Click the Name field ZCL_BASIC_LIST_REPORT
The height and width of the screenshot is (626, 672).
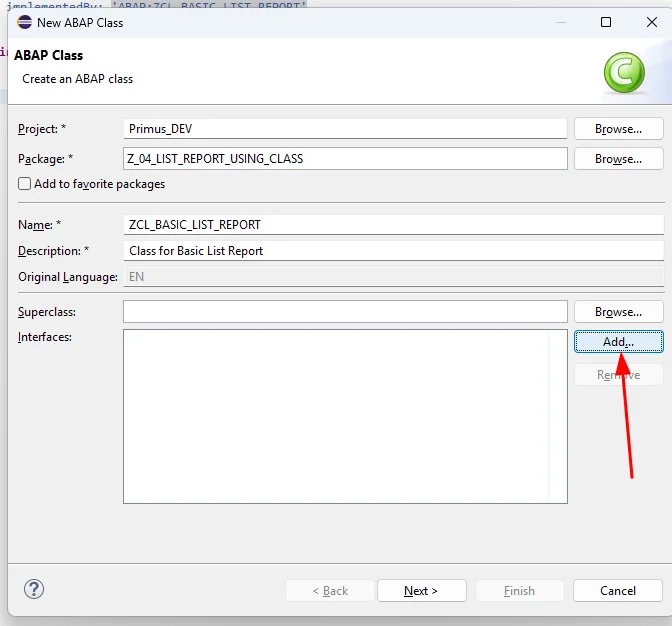[393, 225]
